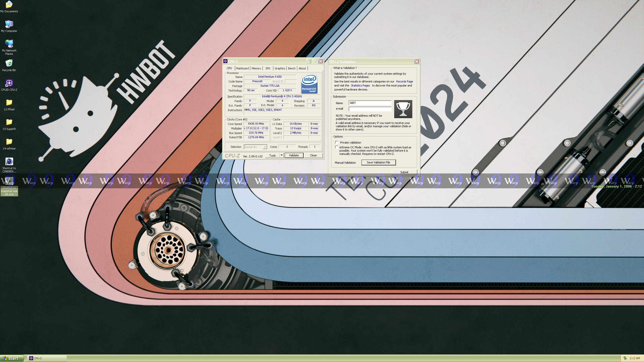Image resolution: width=644 pixels, height=362 pixels.
Task: Click Package value Socket 775 LGA
Action: point(270,86)
